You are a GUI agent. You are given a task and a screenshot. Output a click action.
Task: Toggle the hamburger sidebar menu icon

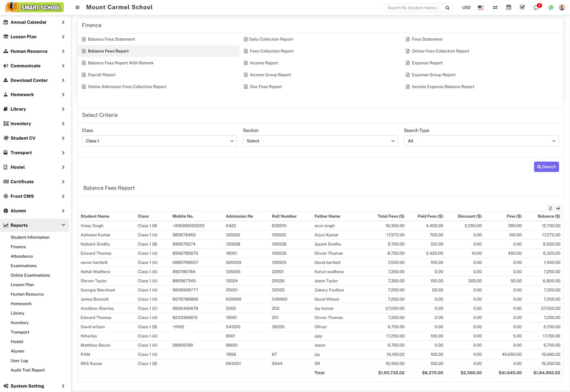(x=77, y=7)
